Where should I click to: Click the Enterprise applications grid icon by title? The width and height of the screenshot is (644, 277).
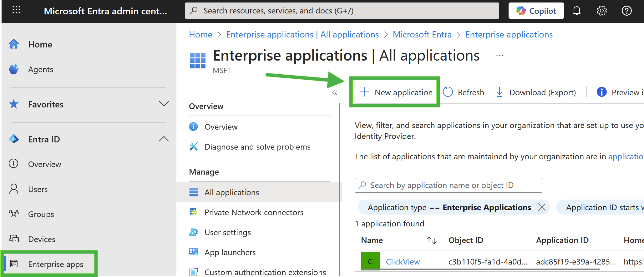pos(198,61)
